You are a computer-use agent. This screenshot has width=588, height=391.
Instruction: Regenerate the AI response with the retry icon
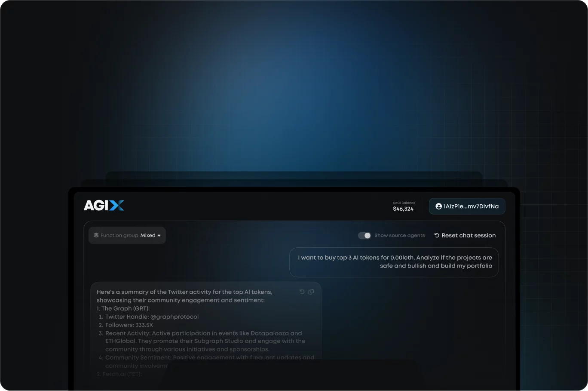[x=302, y=292]
